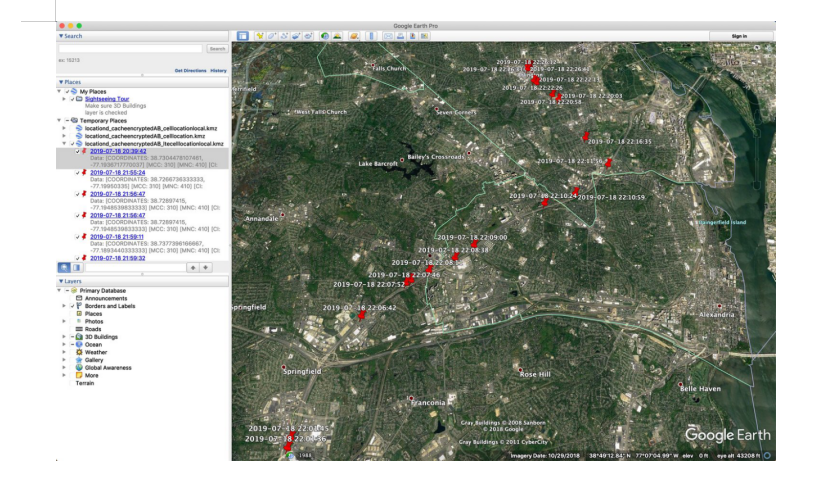The width and height of the screenshot is (837, 482).
Task: Click the Lake Barcroft map label
Action: (378, 163)
